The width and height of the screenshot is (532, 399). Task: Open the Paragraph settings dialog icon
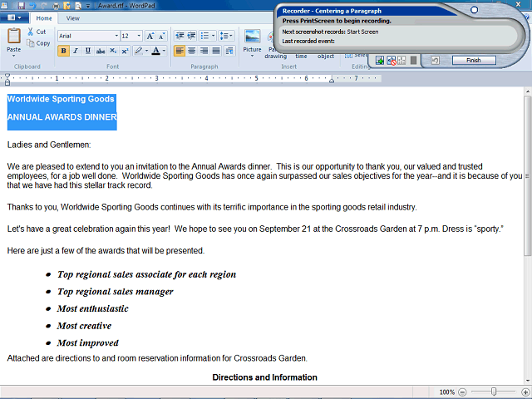229,51
